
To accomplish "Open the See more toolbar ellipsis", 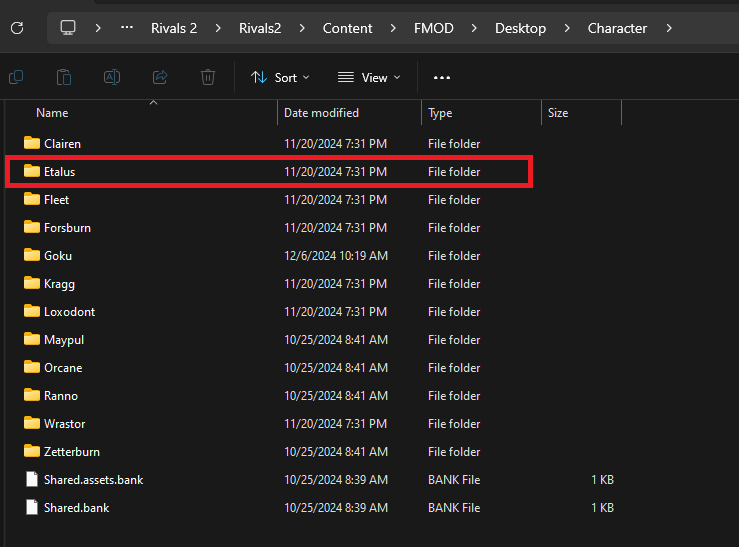I will tap(442, 77).
